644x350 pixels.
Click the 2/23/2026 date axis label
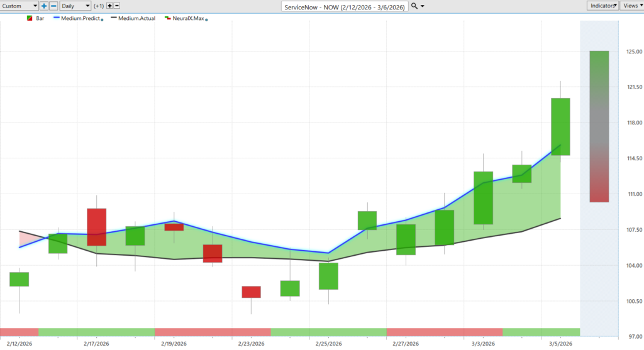point(251,344)
